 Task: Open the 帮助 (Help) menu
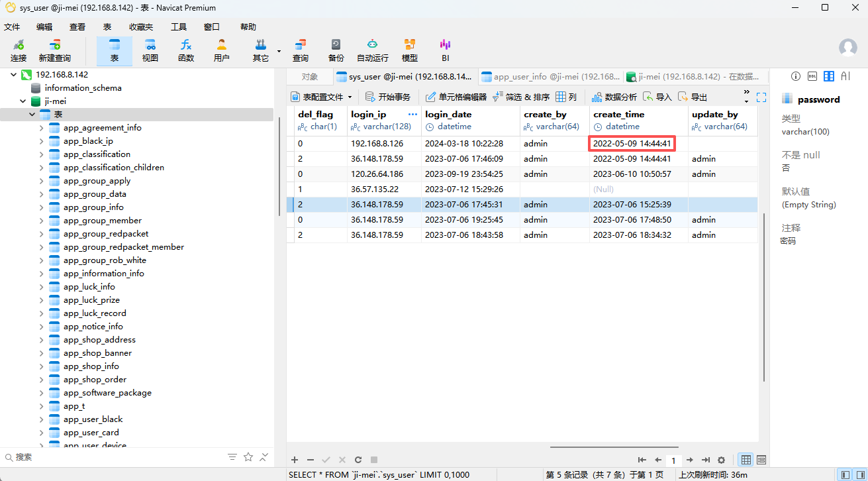click(248, 27)
